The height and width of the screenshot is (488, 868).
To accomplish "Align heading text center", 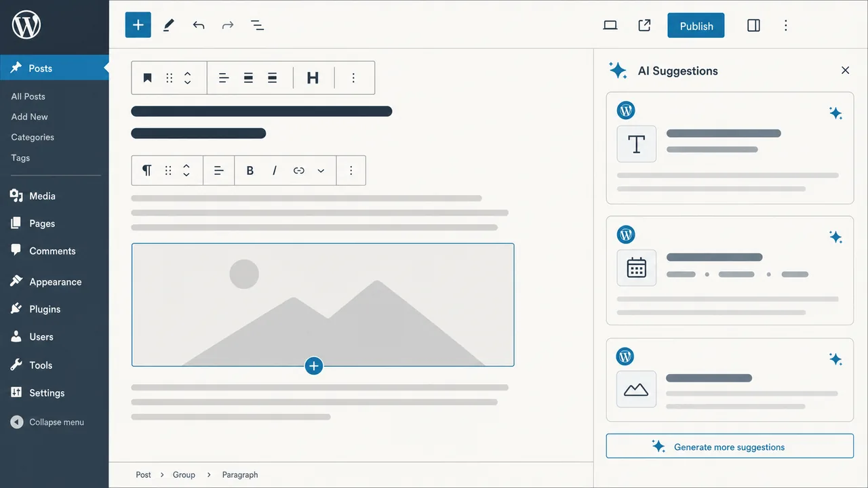I will click(x=248, y=78).
